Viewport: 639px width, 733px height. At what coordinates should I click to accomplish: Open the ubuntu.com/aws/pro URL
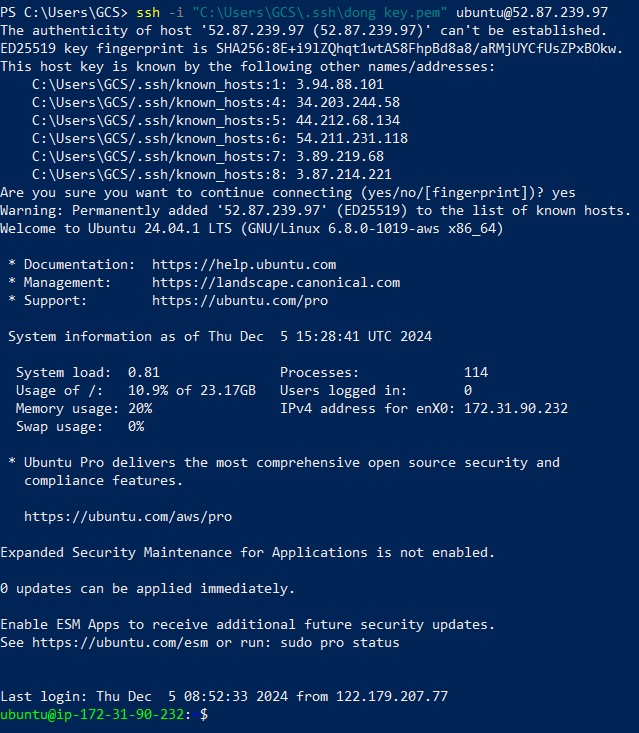click(x=128, y=517)
